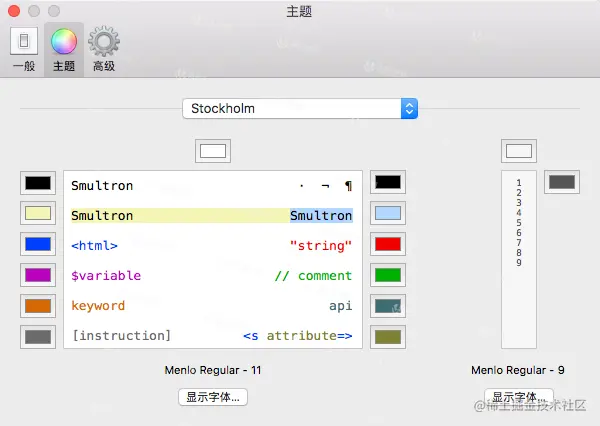Click 显示字体 button under Menlo Regular - 11

point(213,397)
